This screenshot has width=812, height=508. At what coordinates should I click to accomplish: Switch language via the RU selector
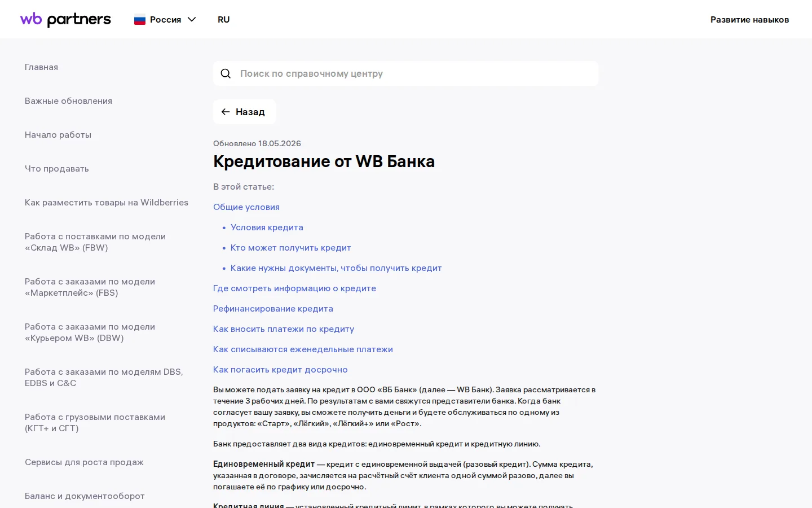coord(224,20)
